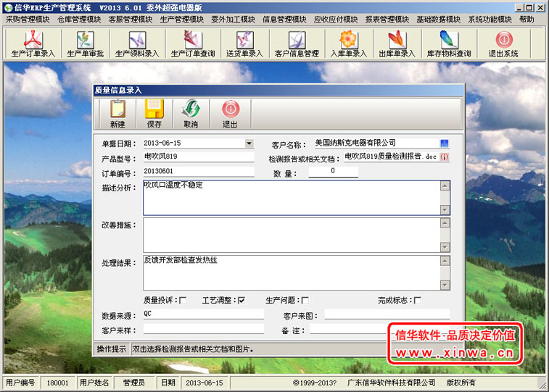Click status bar date 2013-06-15

205,383
